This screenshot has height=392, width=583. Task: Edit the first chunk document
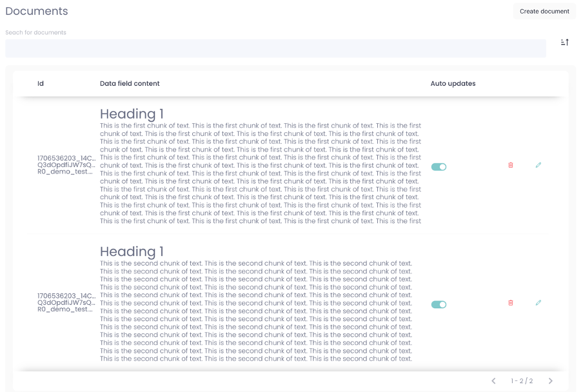click(539, 165)
